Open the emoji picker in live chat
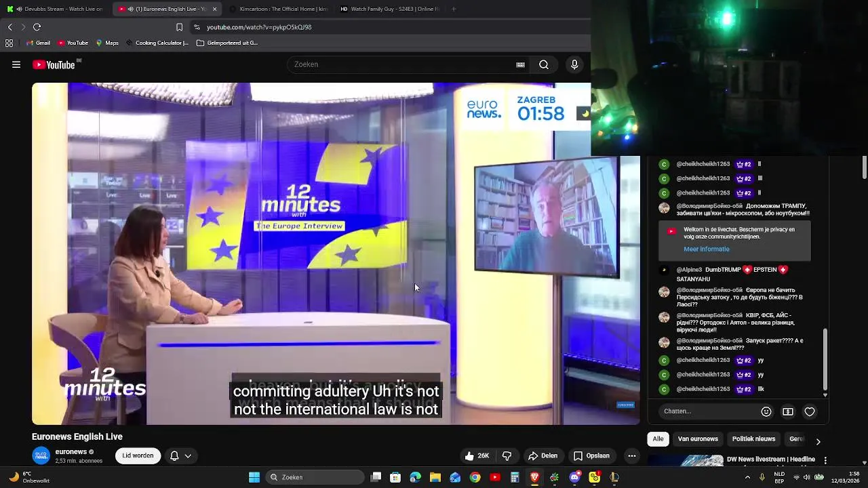 766,411
